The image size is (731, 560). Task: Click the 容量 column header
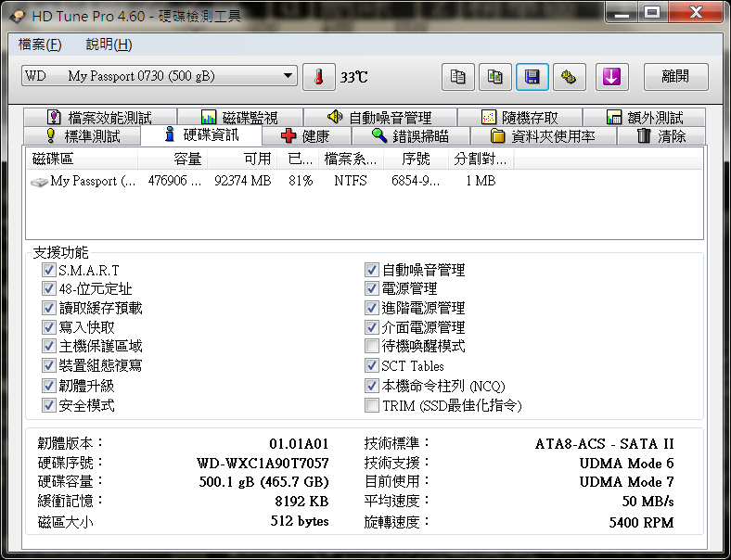(173, 159)
